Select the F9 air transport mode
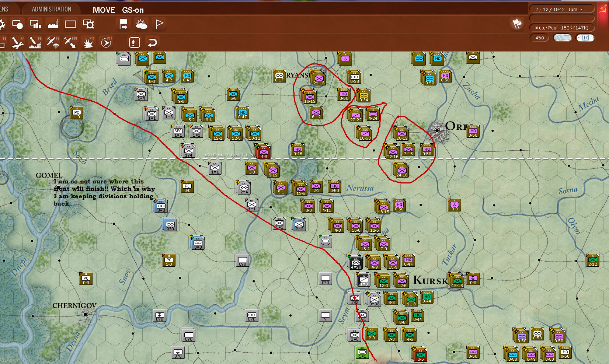 coord(53,42)
